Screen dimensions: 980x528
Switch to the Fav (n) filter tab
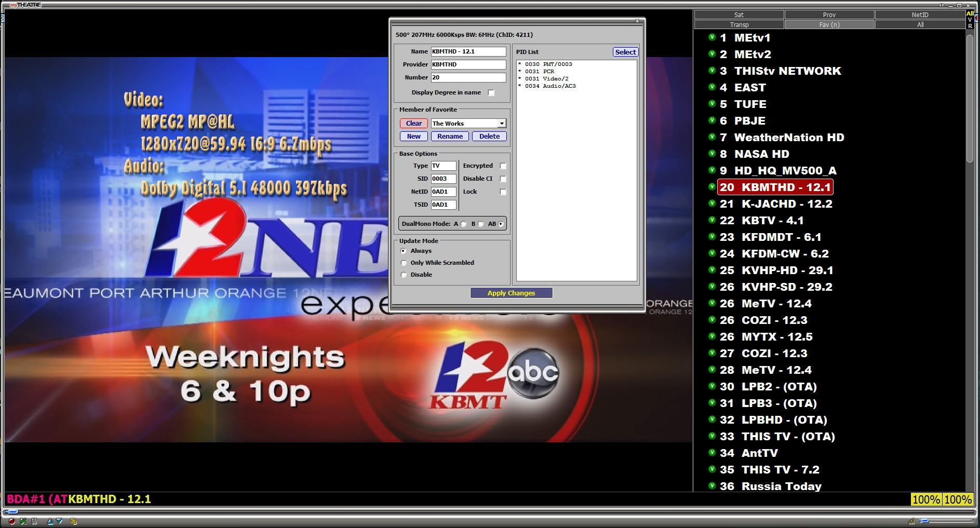[829, 24]
